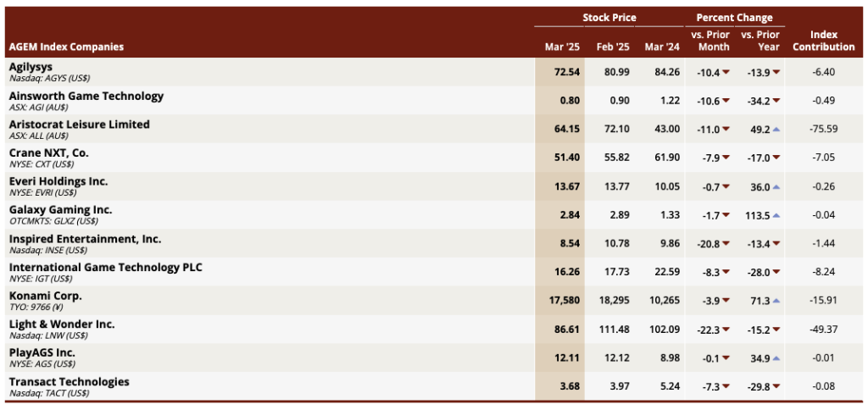Click Ainsworth Mar '25 price 0.80
The image size is (868, 410).
[571, 101]
